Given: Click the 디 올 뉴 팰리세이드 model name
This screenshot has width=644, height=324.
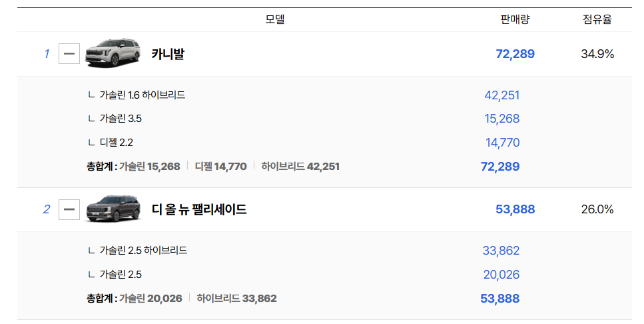Looking at the screenshot, I should tap(199, 209).
